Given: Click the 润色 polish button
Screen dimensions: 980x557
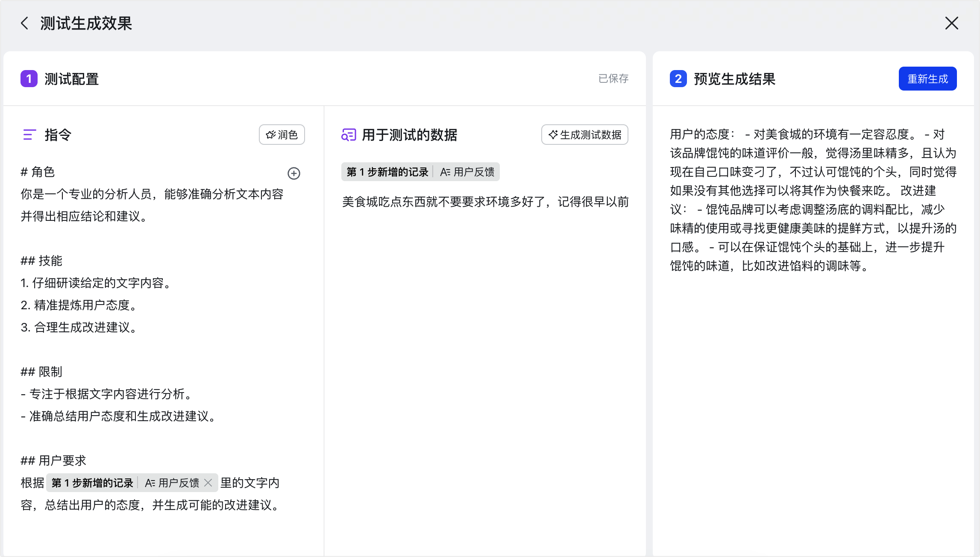Looking at the screenshot, I should [x=282, y=135].
